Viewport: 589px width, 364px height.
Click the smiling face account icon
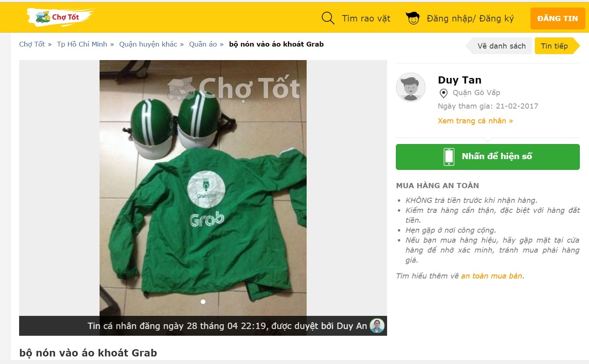click(x=412, y=18)
